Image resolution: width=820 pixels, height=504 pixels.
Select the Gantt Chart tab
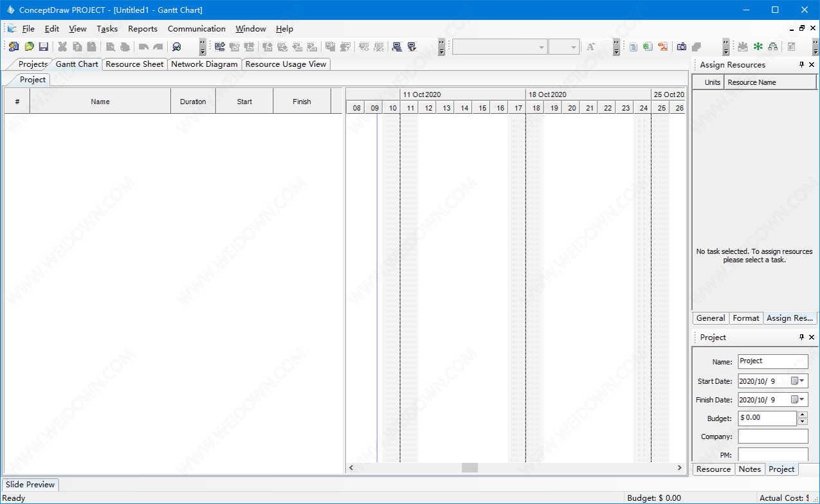[77, 64]
